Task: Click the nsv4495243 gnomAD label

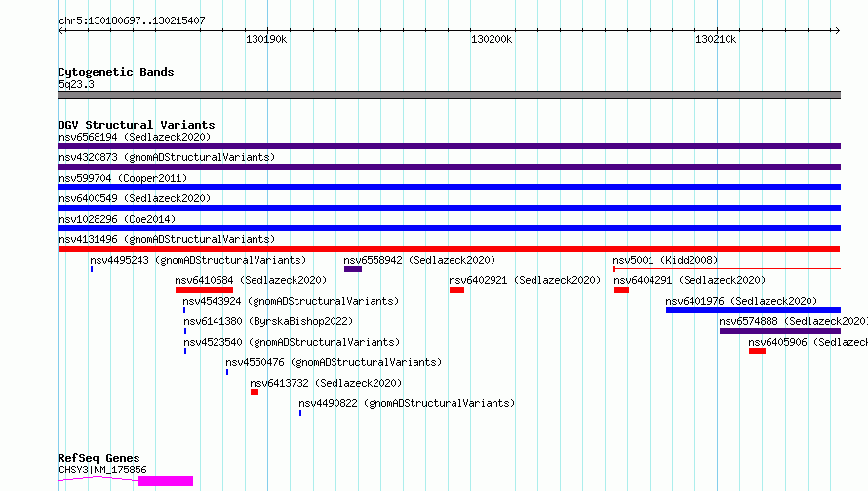Action: pos(198,260)
